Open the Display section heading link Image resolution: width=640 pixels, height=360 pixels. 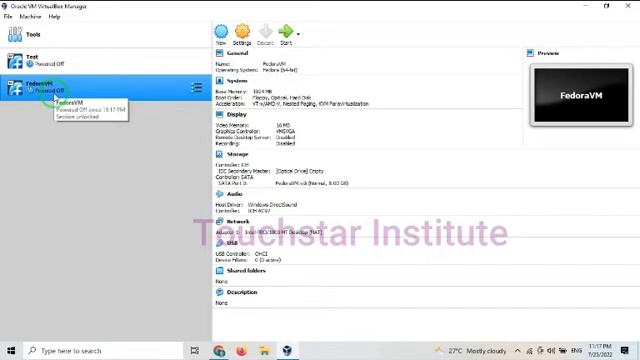pyautogui.click(x=237, y=115)
